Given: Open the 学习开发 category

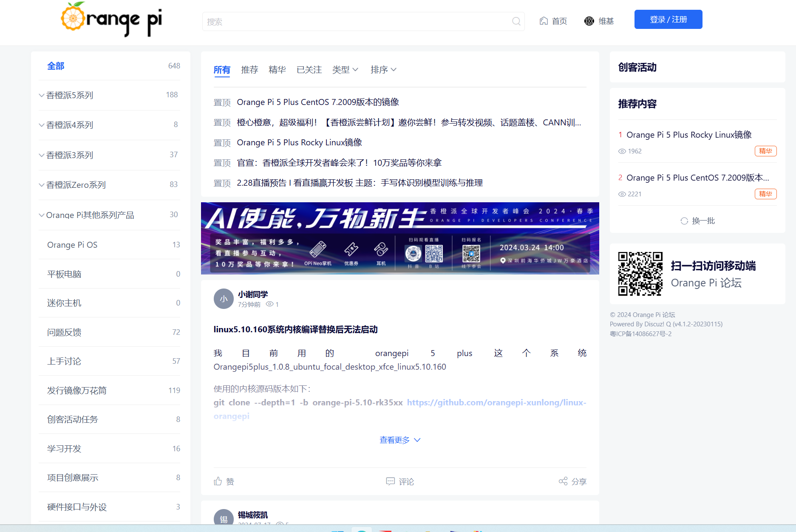Looking at the screenshot, I should (x=110, y=449).
